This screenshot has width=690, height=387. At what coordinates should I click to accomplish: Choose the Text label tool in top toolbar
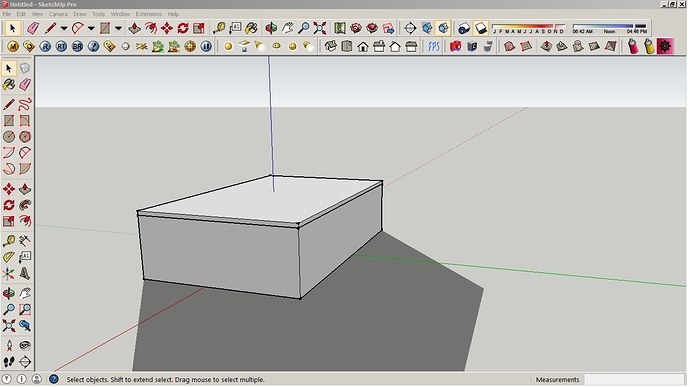(x=235, y=29)
